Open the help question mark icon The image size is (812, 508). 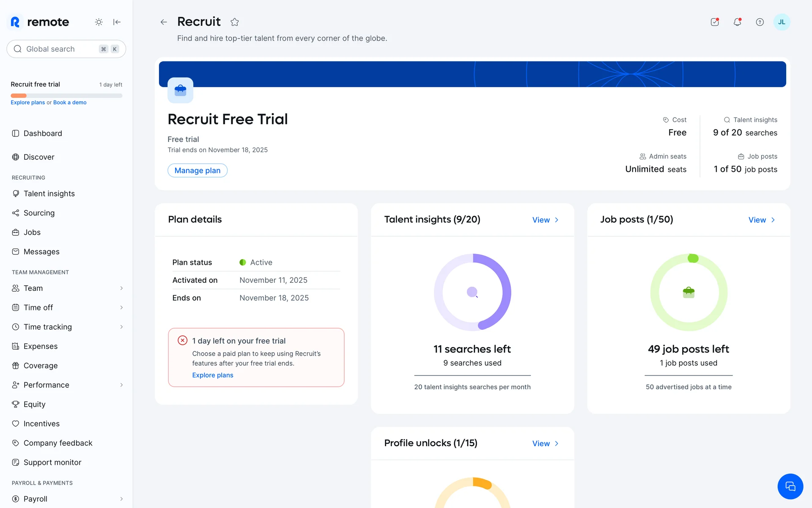tap(760, 22)
